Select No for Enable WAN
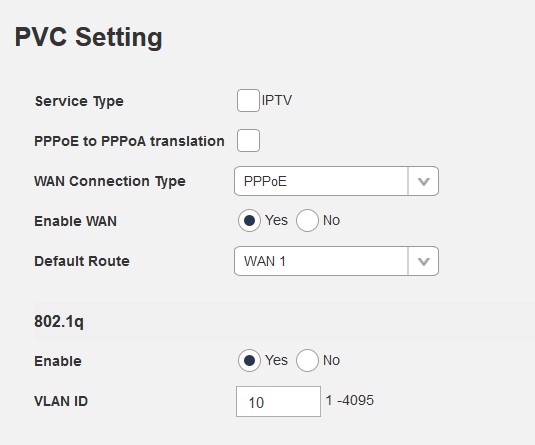Screen dimensions: 535x445 click(x=307, y=221)
